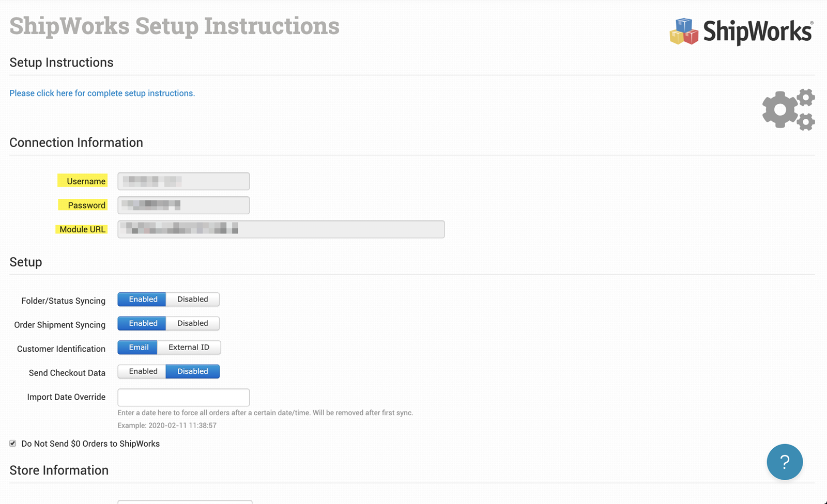Click the highlighted Password label

pos(83,205)
